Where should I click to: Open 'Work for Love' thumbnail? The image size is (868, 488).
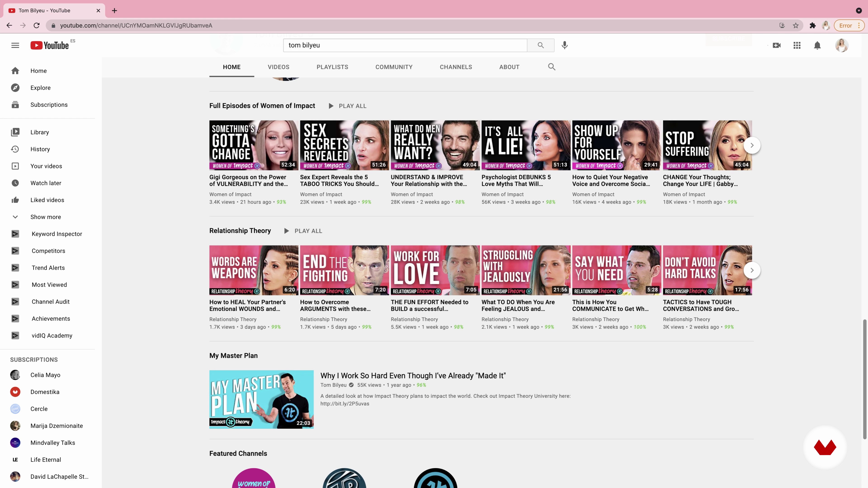[435, 270]
